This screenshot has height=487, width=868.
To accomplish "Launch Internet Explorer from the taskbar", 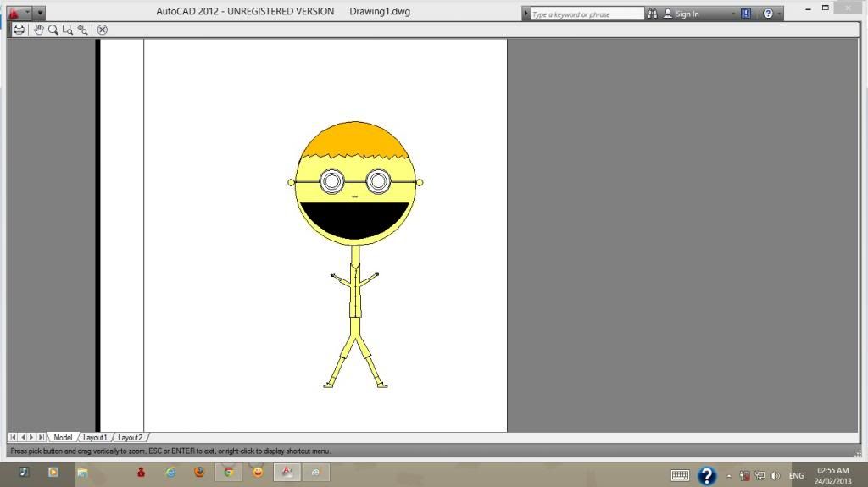I will pos(170,472).
